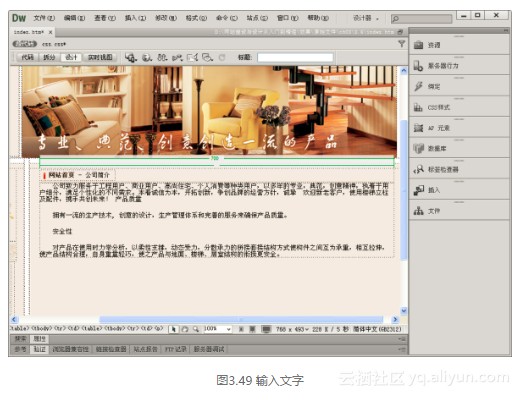This screenshot has width=520, height=397.
Task: Open the 文件 panel in right dock
Action: click(x=459, y=211)
